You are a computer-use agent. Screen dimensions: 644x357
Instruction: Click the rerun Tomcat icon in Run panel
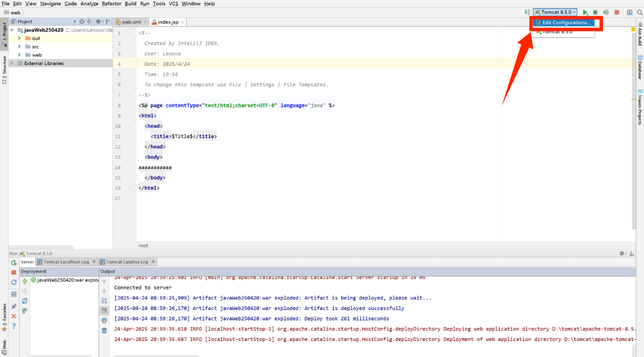(14, 263)
